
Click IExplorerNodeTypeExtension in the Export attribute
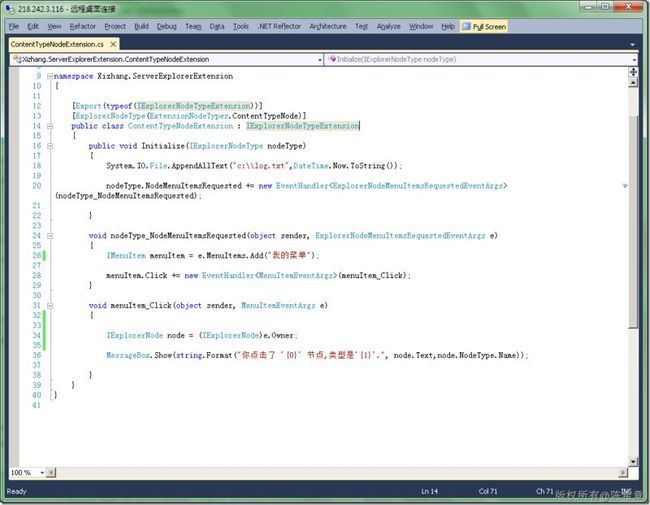pos(194,106)
